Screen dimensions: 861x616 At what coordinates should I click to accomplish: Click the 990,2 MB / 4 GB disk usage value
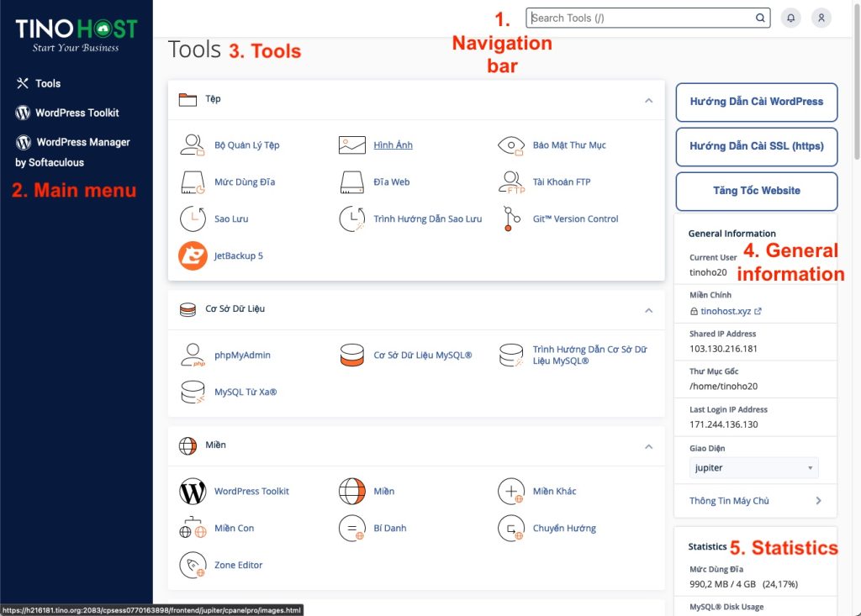pyautogui.click(x=743, y=584)
